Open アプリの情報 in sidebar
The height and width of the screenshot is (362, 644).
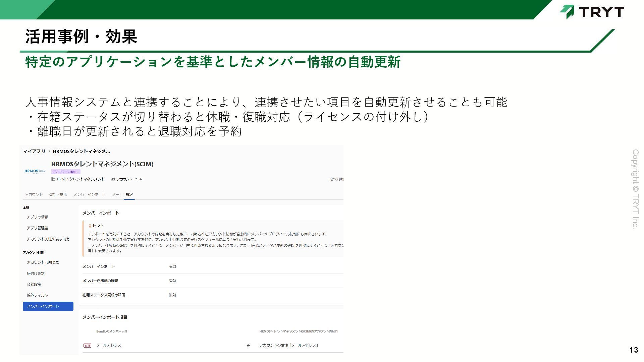point(38,217)
